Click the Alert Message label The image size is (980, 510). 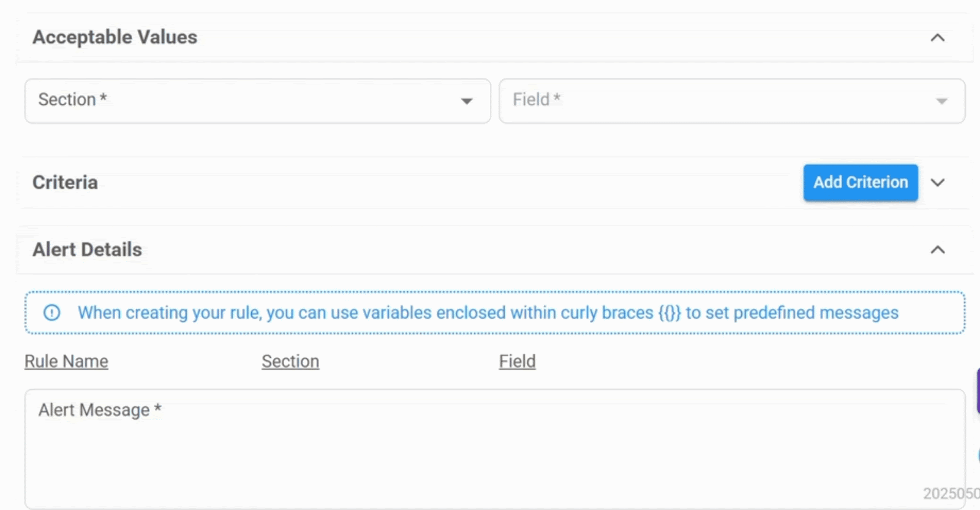100,409
